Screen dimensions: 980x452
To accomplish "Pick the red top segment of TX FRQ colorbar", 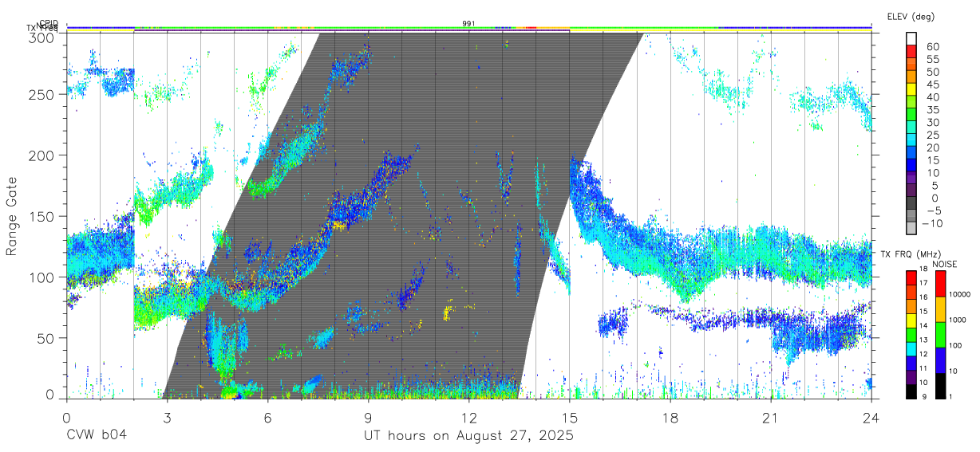I will [911, 277].
